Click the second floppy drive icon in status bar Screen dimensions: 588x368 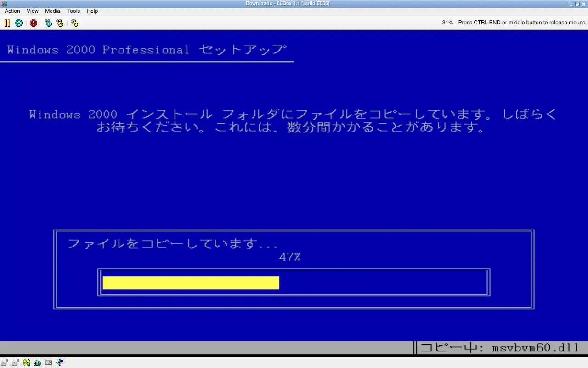[16, 362]
